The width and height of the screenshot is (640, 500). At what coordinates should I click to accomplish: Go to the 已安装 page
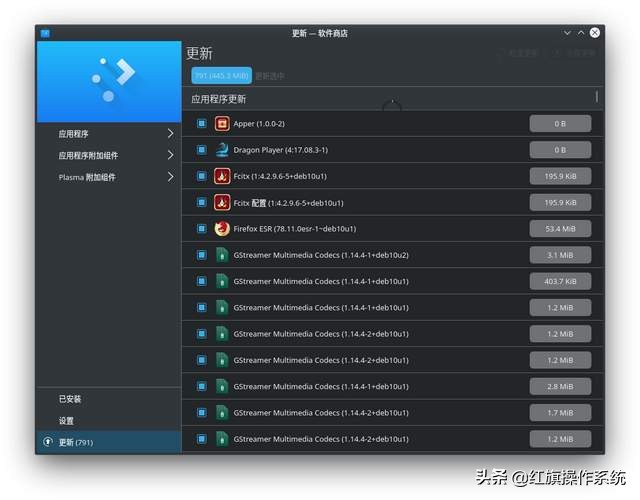pyautogui.click(x=109, y=399)
